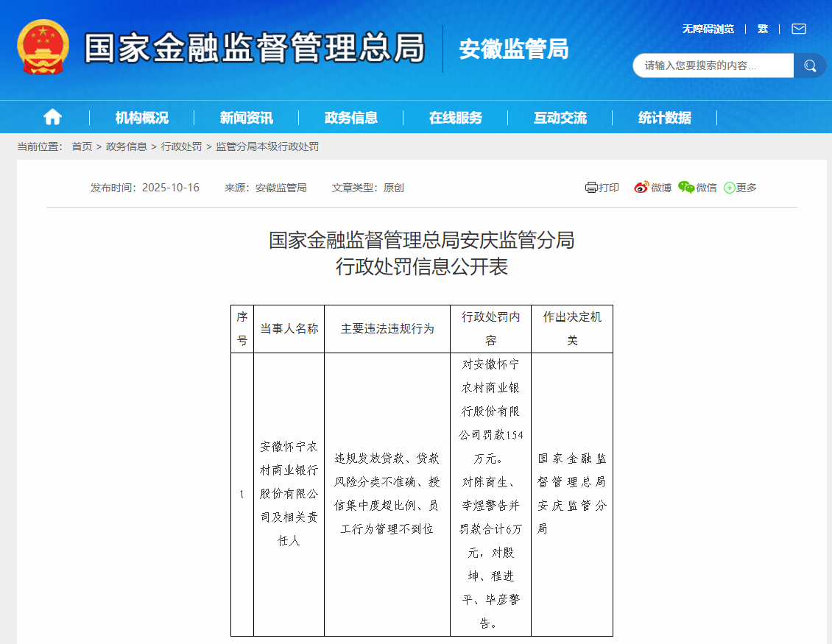This screenshot has height=644, width=832.
Task: Click the search magnifier button
Action: pos(810,66)
